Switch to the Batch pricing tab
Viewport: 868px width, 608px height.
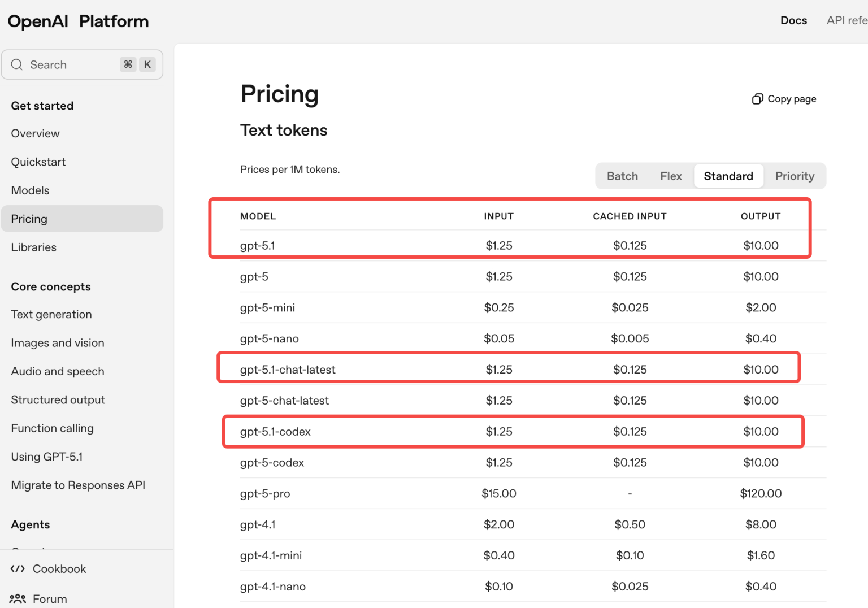622,176
